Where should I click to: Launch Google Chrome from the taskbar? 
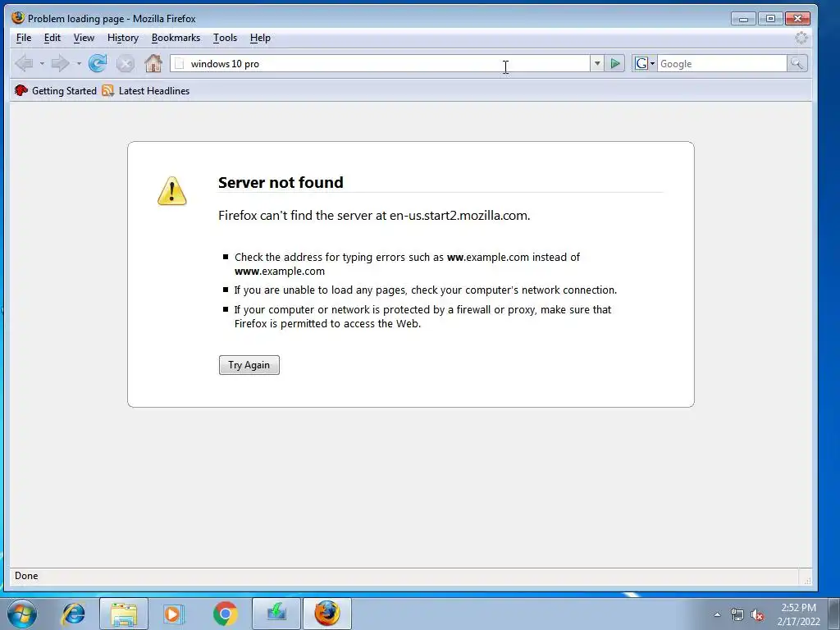tap(225, 614)
